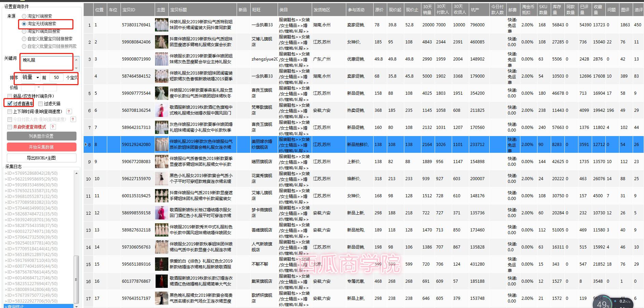The width and height of the screenshot is (644, 308).
Task: Choose 自定义批量宝贝链接搜索 radio option
Action: 24,39
